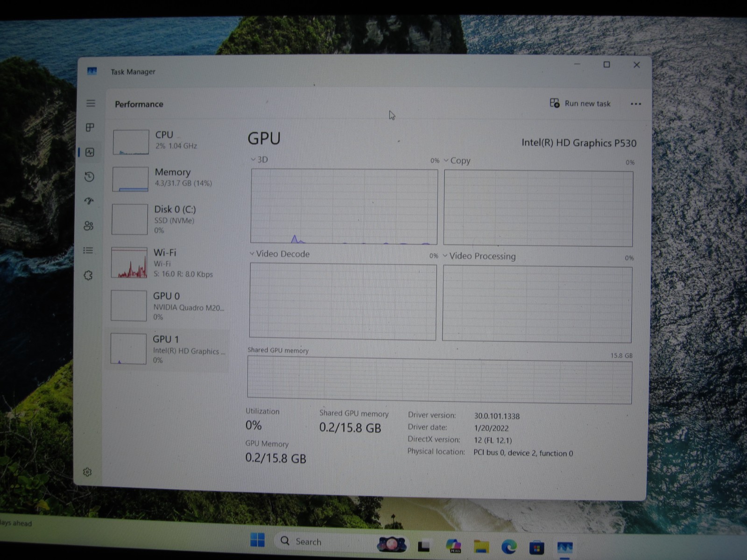The width and height of the screenshot is (747, 560).
Task: Open the Task Manager hamburger navigation menu
Action: [91, 103]
